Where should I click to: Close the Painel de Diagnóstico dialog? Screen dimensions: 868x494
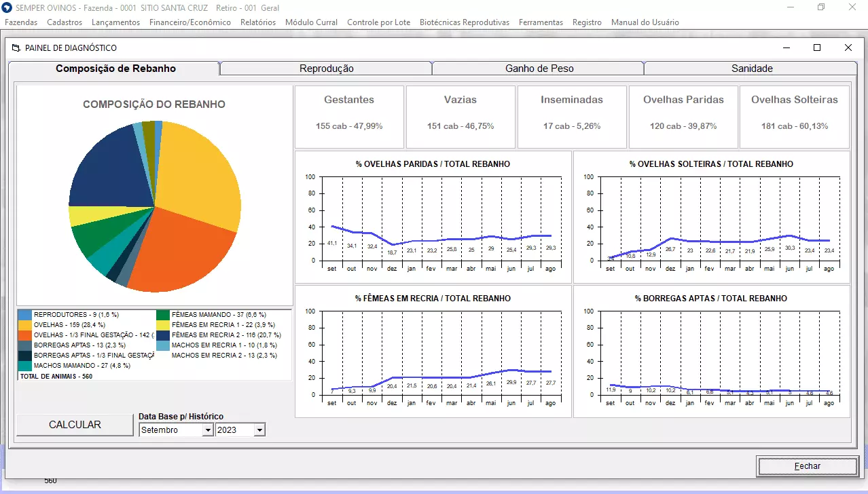click(848, 47)
